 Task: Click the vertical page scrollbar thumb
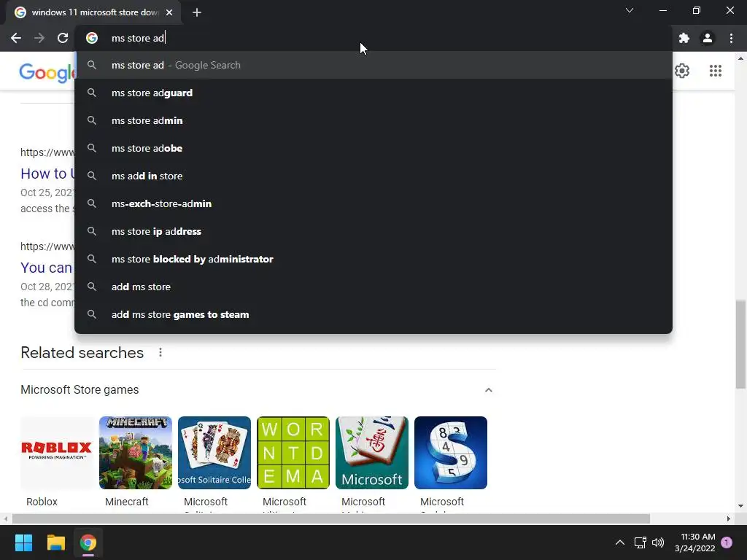click(740, 344)
